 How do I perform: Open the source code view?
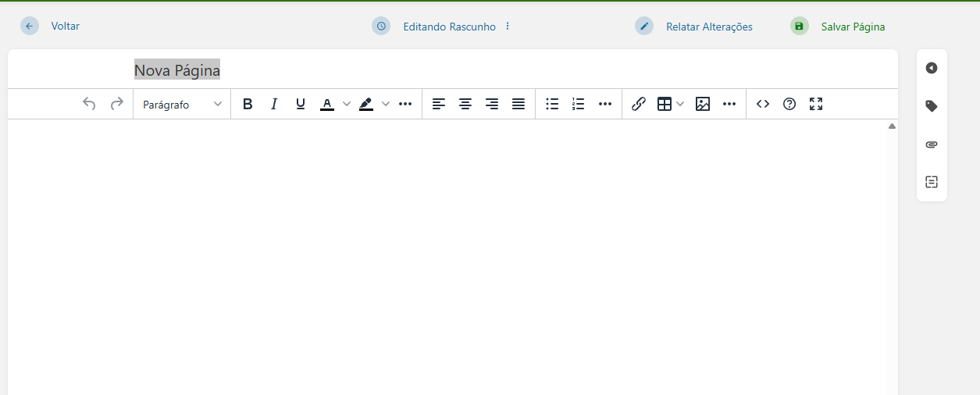[x=763, y=104]
